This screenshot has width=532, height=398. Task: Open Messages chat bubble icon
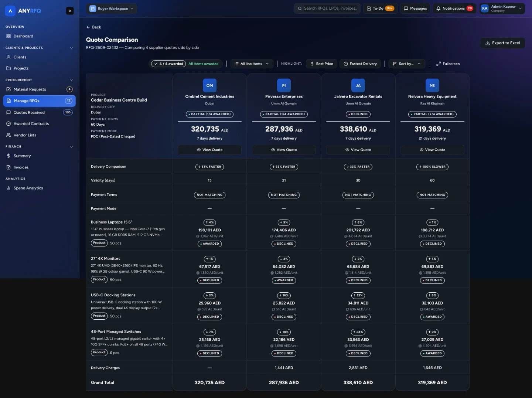406,8
